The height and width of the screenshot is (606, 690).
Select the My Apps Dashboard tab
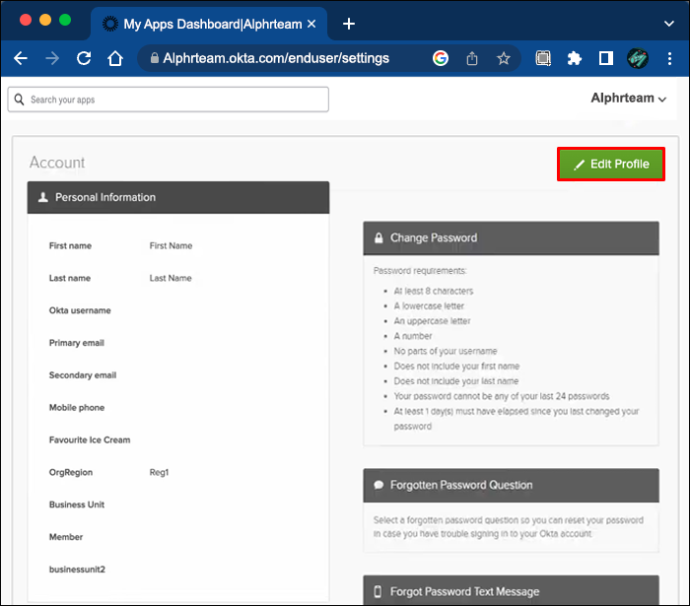(x=208, y=24)
